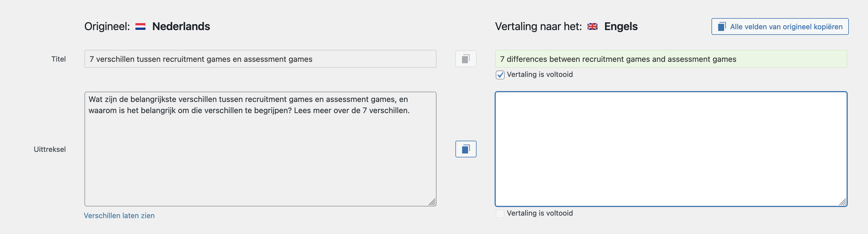The width and height of the screenshot is (868, 234).
Task: Click the original Dutch Uittreksel text area
Action: tap(261, 149)
